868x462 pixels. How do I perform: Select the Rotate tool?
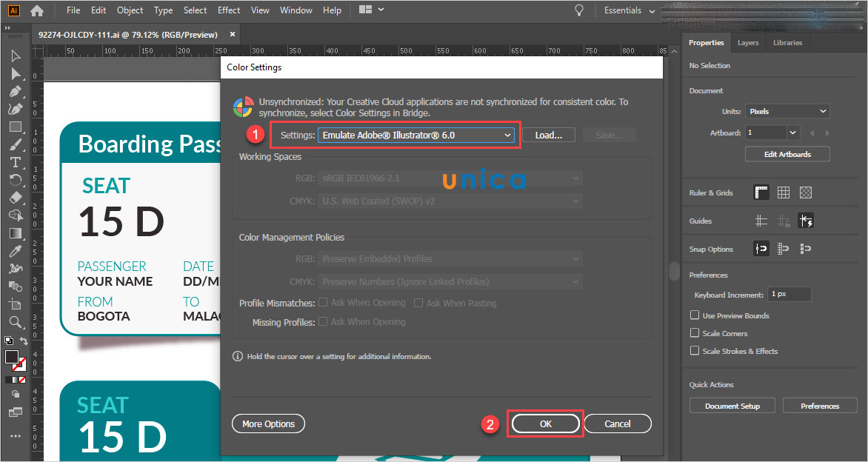16,179
